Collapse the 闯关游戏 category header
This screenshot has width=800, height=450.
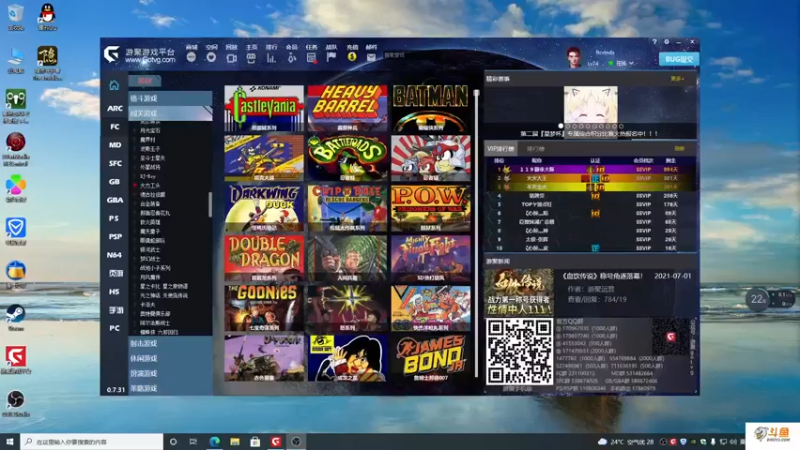170,113
